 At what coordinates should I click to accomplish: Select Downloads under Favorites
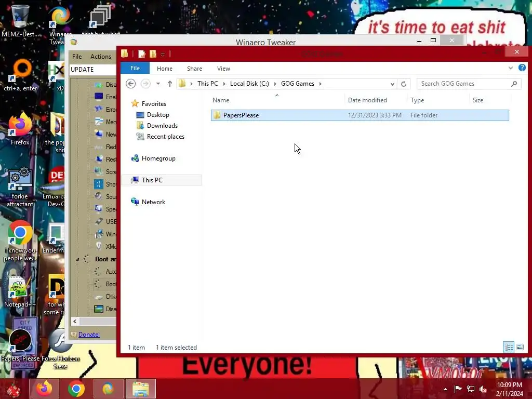[157, 126]
